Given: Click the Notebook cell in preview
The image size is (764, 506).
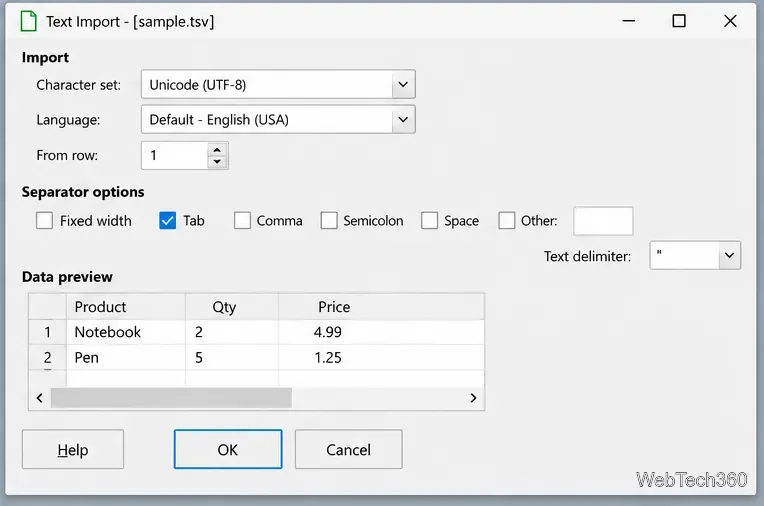Looking at the screenshot, I should click(126, 332).
